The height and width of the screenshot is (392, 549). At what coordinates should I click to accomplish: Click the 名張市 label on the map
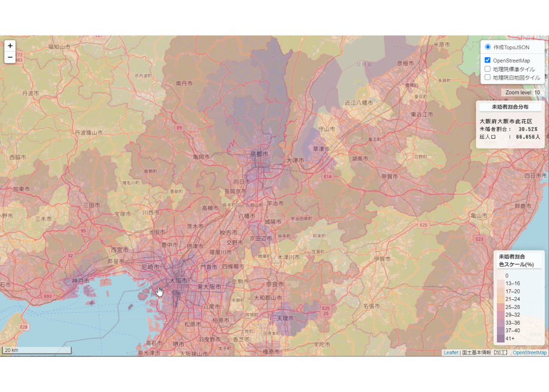pos(371,306)
